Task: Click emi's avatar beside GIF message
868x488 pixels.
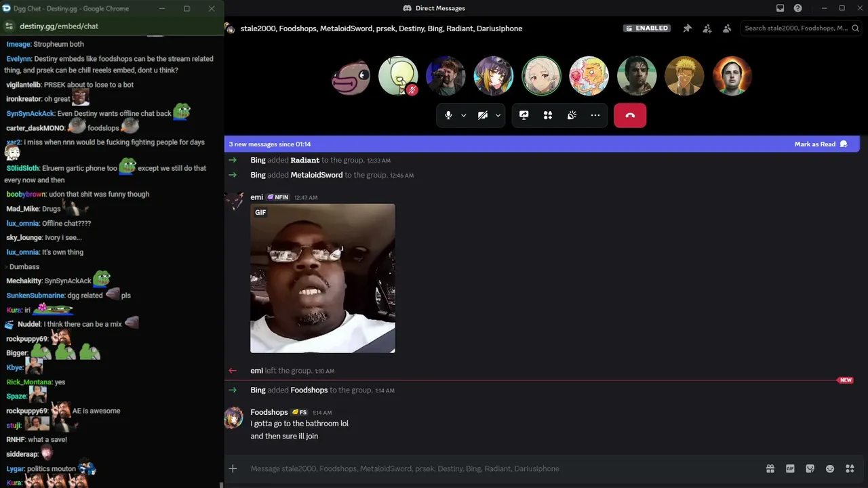Action: pyautogui.click(x=234, y=202)
